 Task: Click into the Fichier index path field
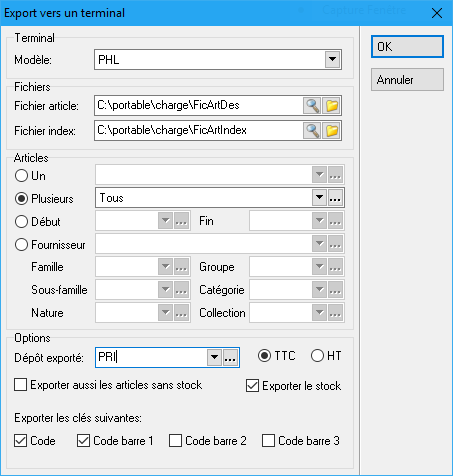(199, 130)
